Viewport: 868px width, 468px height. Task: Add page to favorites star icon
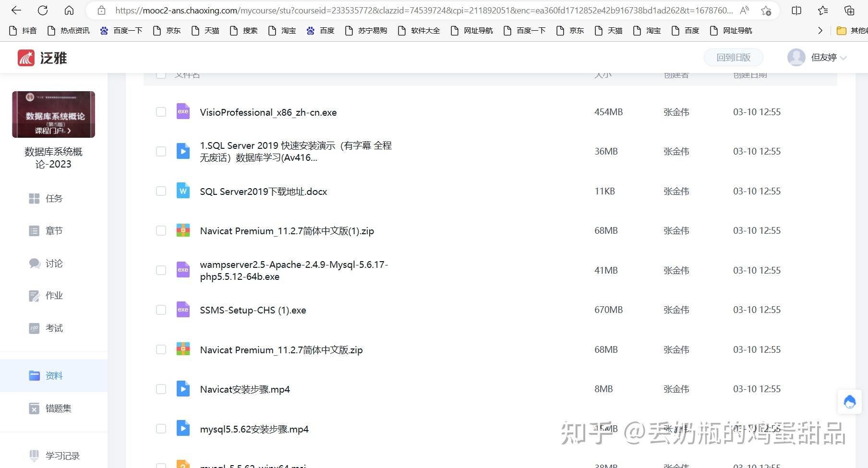(766, 10)
